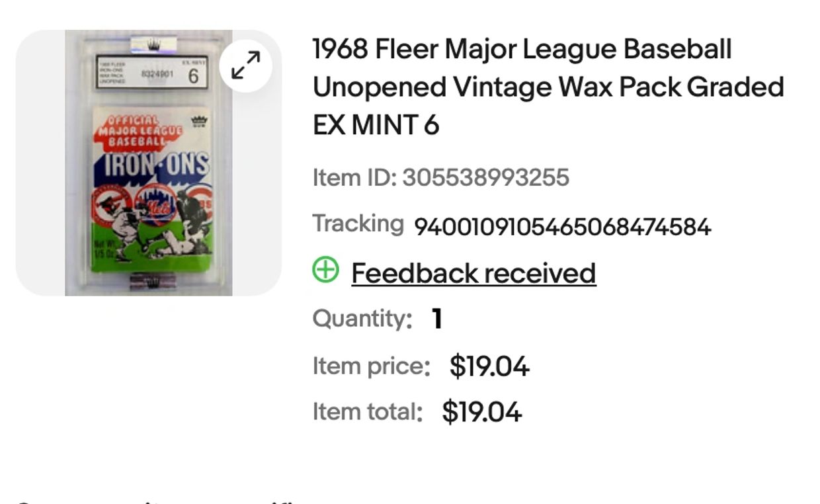Click the crown hologram atop the graded slab

pos(153,44)
